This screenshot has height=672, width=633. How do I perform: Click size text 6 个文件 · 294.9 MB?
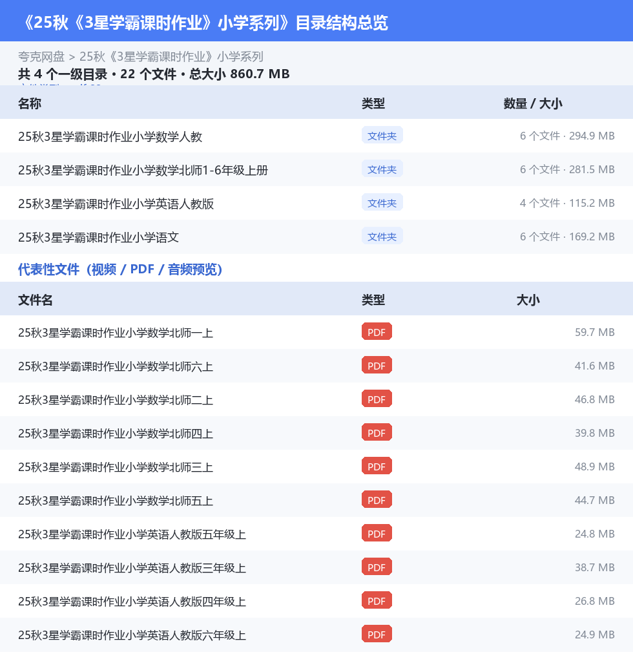coord(567,136)
